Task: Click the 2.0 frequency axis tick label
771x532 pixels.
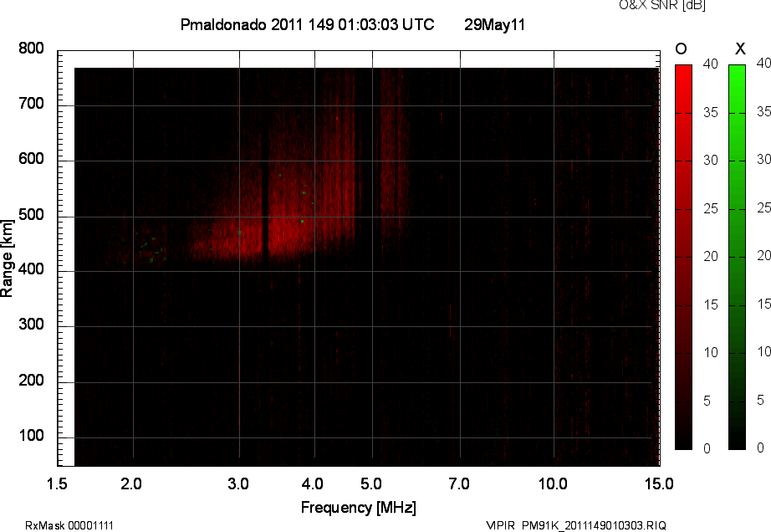Action: click(131, 483)
